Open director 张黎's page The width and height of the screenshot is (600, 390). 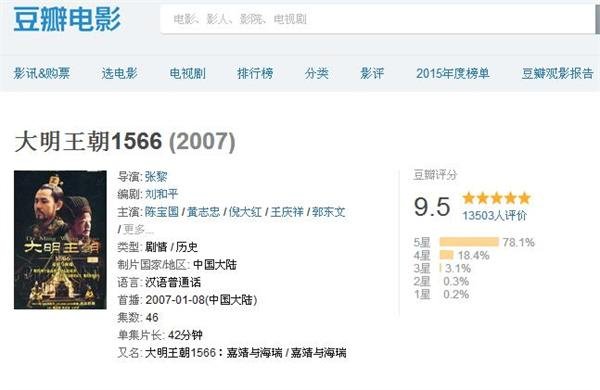point(156,176)
